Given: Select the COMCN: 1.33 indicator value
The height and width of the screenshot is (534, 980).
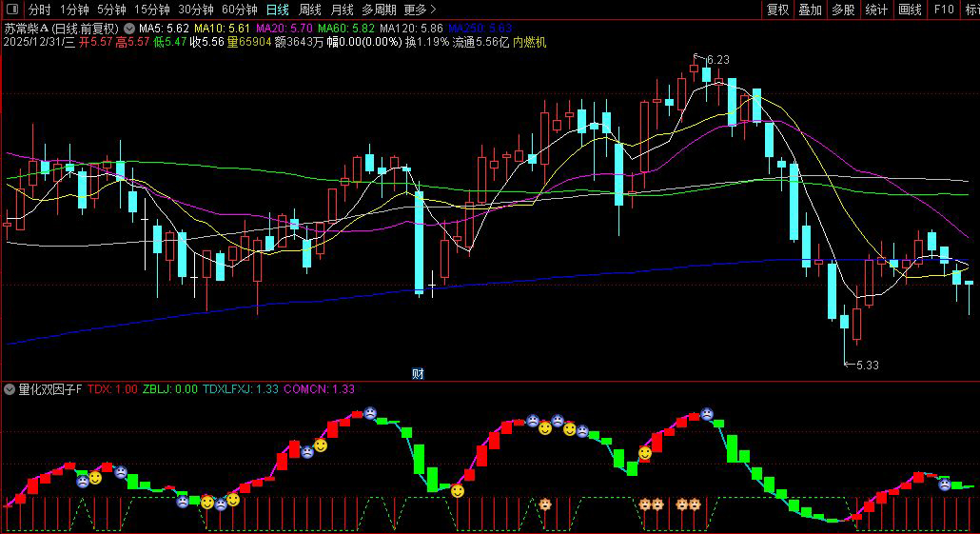Looking at the screenshot, I should click(319, 389).
